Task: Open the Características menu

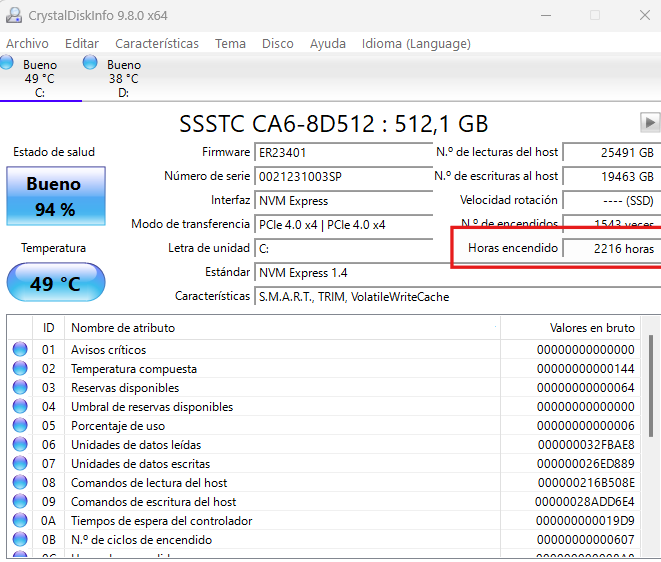Action: (157, 43)
